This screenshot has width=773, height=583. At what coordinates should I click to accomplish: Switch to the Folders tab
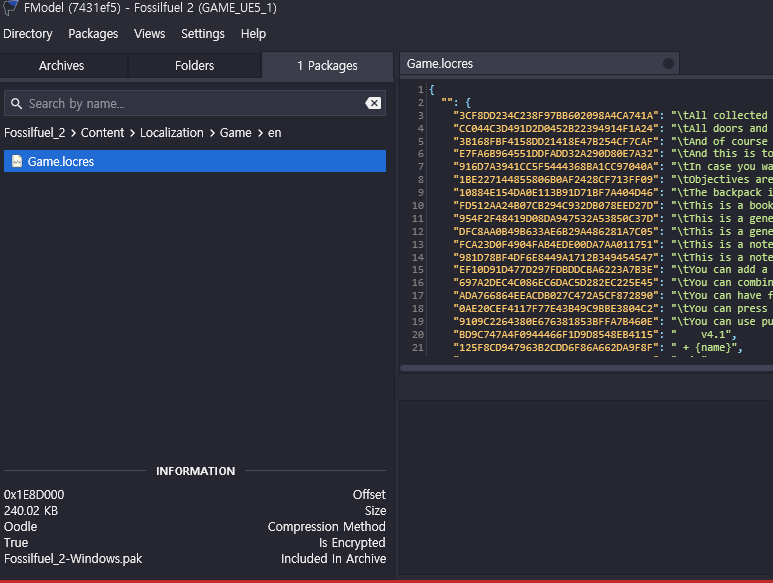click(x=194, y=66)
